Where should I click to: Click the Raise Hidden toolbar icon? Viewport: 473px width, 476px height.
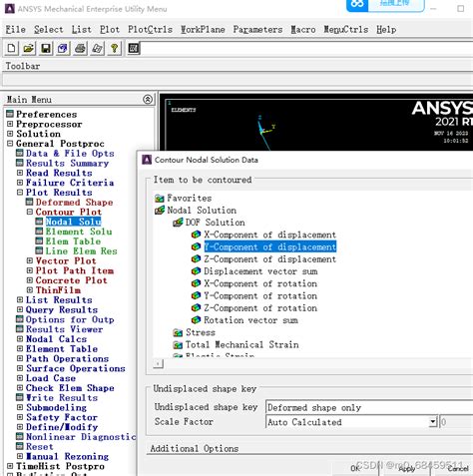click(x=134, y=49)
